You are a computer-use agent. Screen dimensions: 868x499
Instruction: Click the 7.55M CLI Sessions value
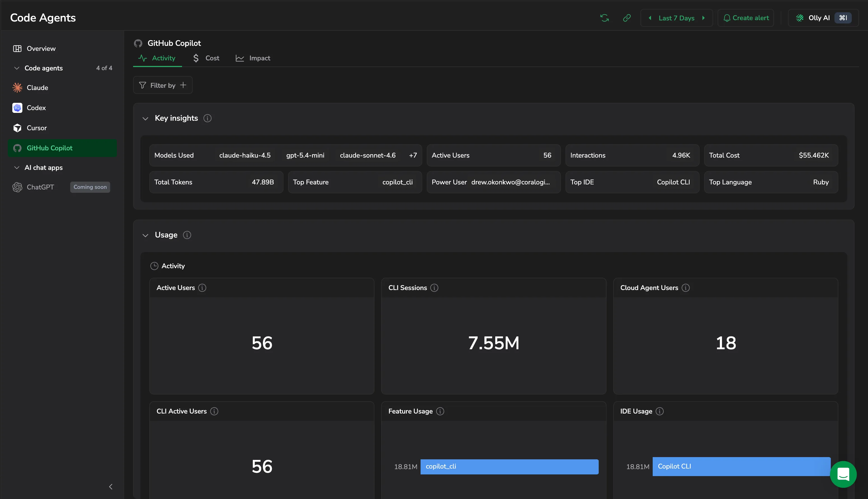pos(494,343)
